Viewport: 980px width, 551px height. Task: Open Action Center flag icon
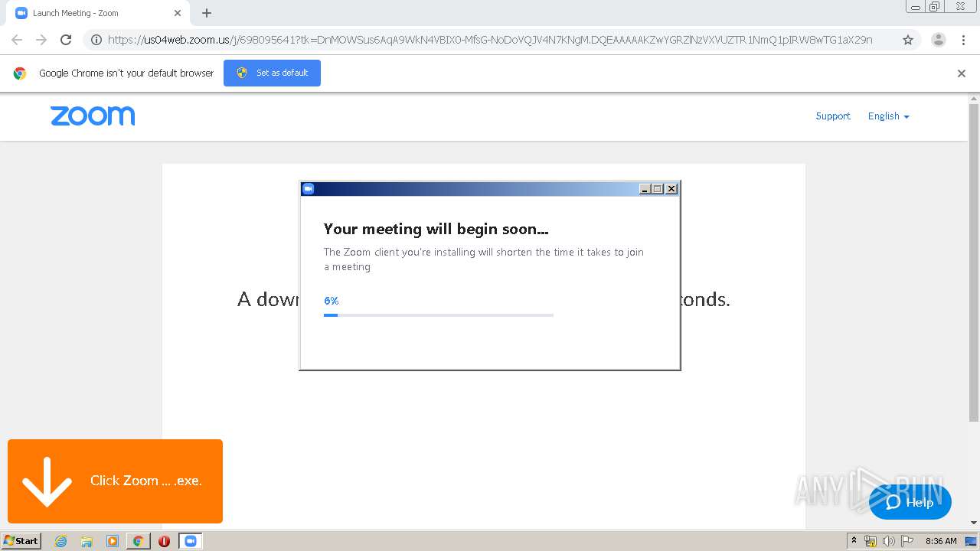pos(907,541)
